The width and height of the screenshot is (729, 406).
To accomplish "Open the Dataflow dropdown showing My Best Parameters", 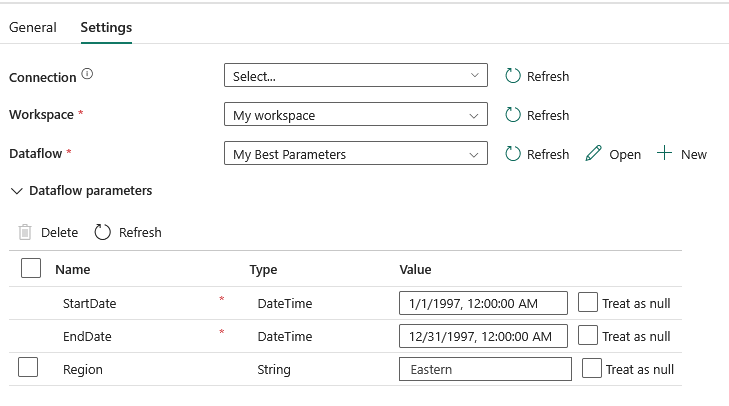I will coord(355,154).
